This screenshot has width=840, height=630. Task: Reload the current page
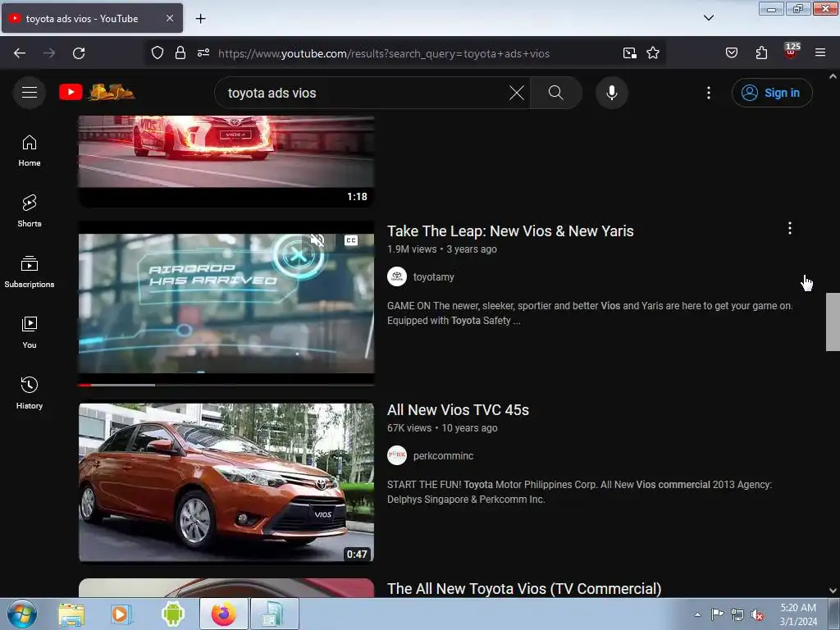(x=79, y=53)
